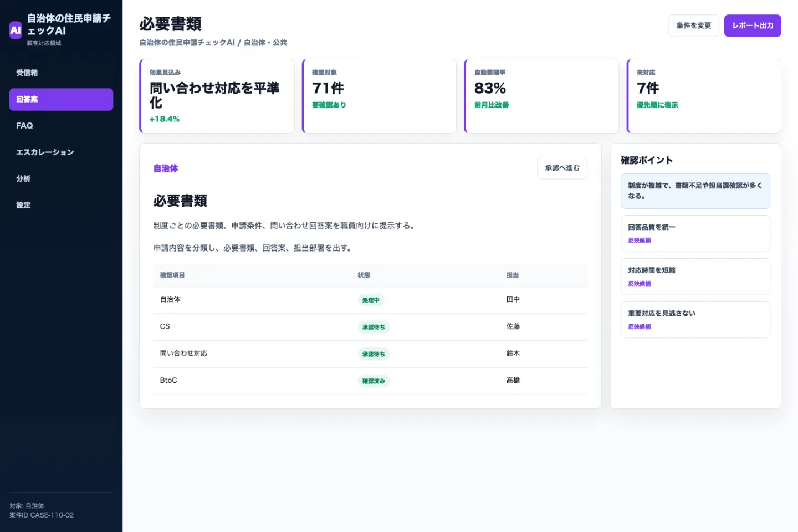The image size is (798, 532).
Task: Select the 問い合わせ対応 row label
Action: (183, 354)
